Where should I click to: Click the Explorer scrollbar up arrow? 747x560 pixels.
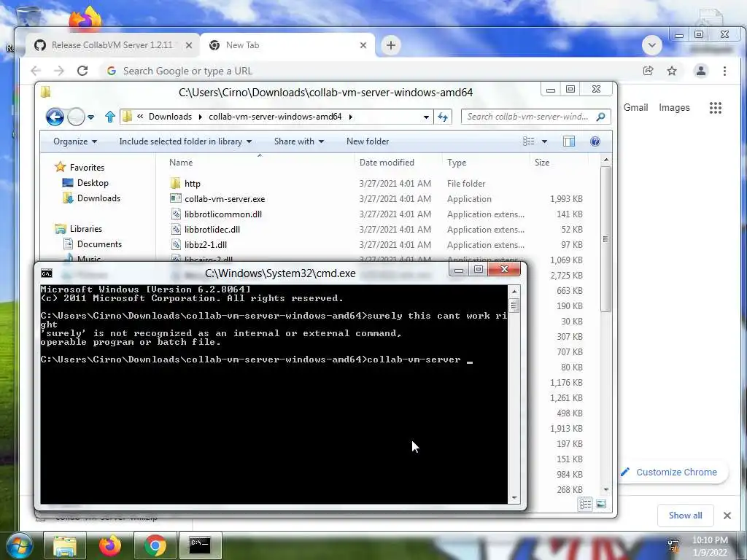click(x=605, y=160)
